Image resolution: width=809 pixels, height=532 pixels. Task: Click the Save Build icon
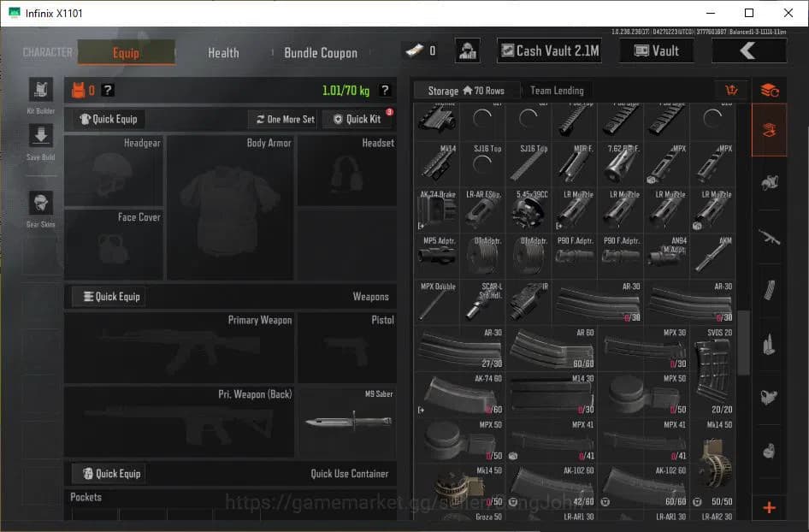[x=40, y=137]
